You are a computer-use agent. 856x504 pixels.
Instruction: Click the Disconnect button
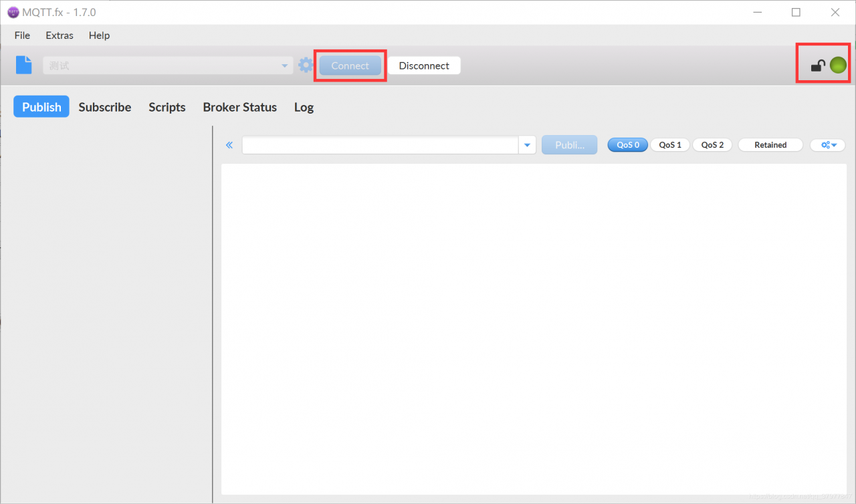coord(424,66)
